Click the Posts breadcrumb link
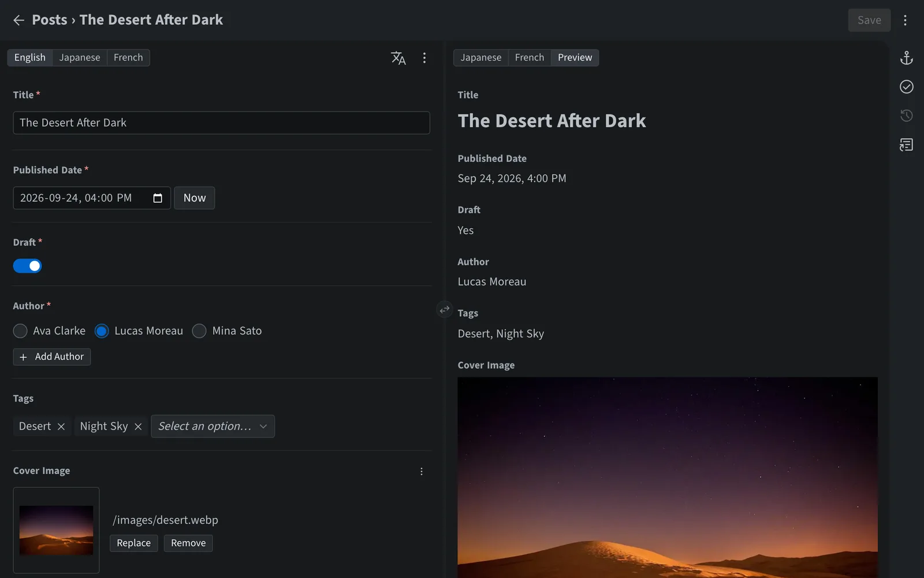This screenshot has height=578, width=924. point(50,20)
